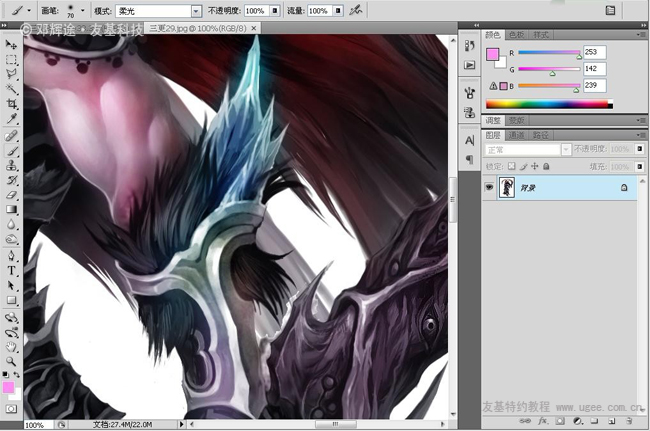Open the 调整 panel menu

pyautogui.click(x=641, y=120)
